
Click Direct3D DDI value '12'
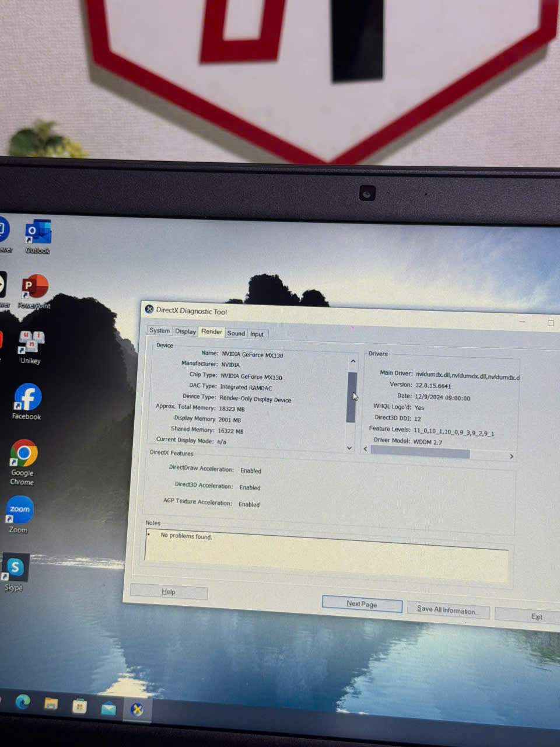[x=417, y=418]
